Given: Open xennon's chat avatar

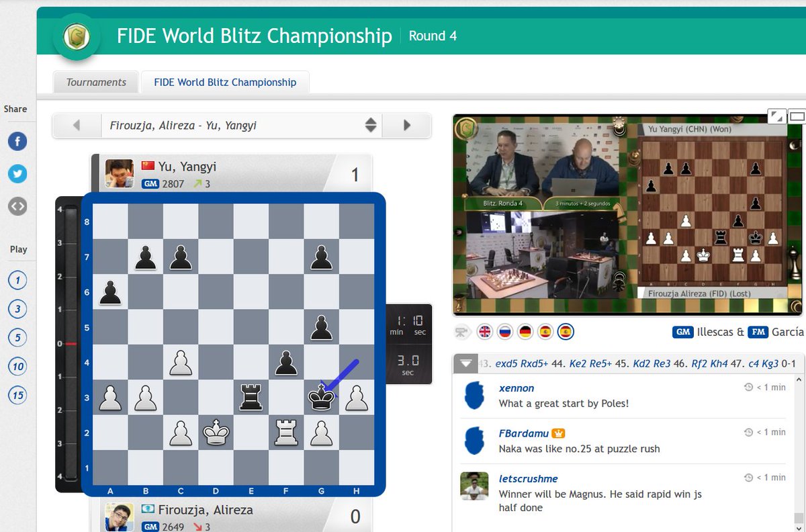Looking at the screenshot, I should pyautogui.click(x=476, y=396).
